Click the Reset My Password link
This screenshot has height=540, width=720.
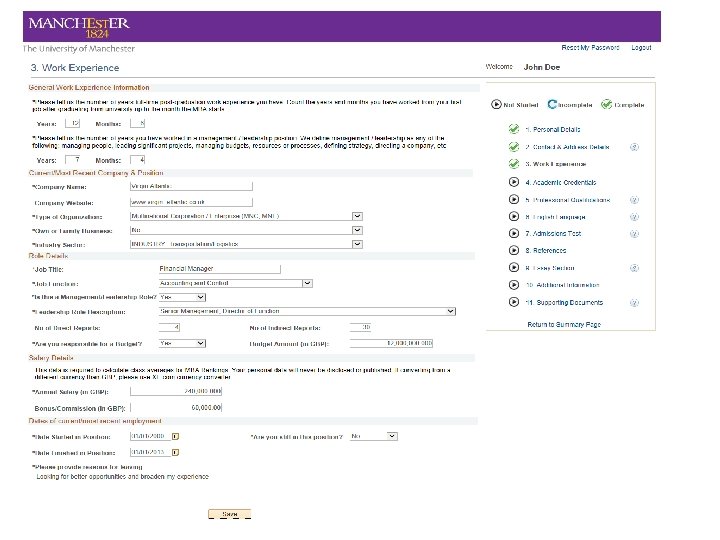coord(590,47)
